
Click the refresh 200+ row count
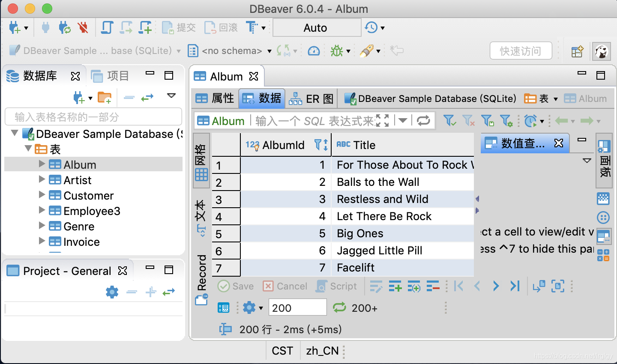point(355,308)
